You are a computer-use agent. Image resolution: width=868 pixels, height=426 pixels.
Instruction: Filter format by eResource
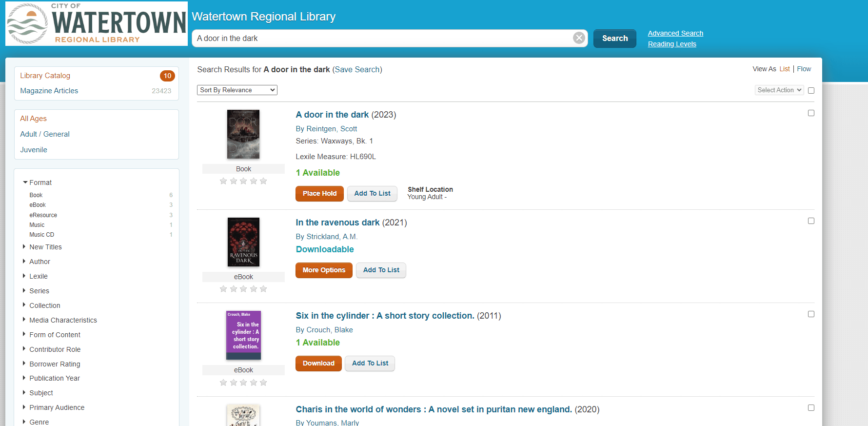[43, 215]
